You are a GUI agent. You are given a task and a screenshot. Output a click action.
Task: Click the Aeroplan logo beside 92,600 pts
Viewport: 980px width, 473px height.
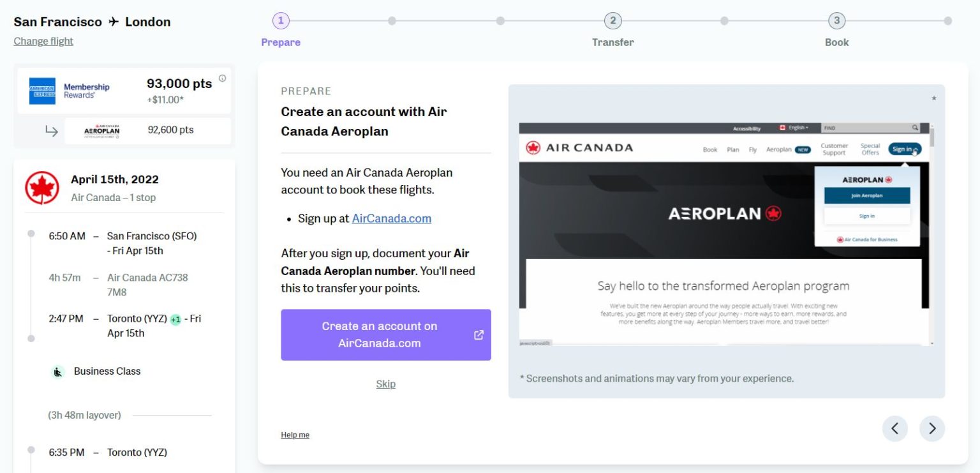tap(102, 130)
